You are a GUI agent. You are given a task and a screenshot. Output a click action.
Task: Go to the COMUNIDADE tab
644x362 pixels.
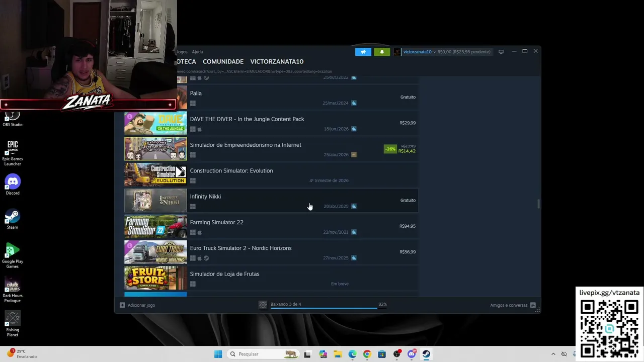(x=223, y=61)
